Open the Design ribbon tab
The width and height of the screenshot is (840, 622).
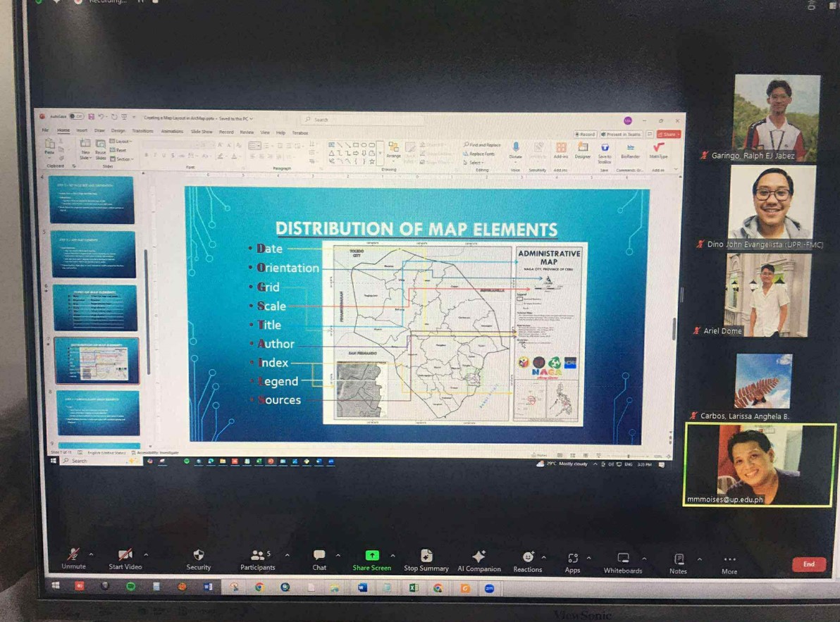coord(118,130)
